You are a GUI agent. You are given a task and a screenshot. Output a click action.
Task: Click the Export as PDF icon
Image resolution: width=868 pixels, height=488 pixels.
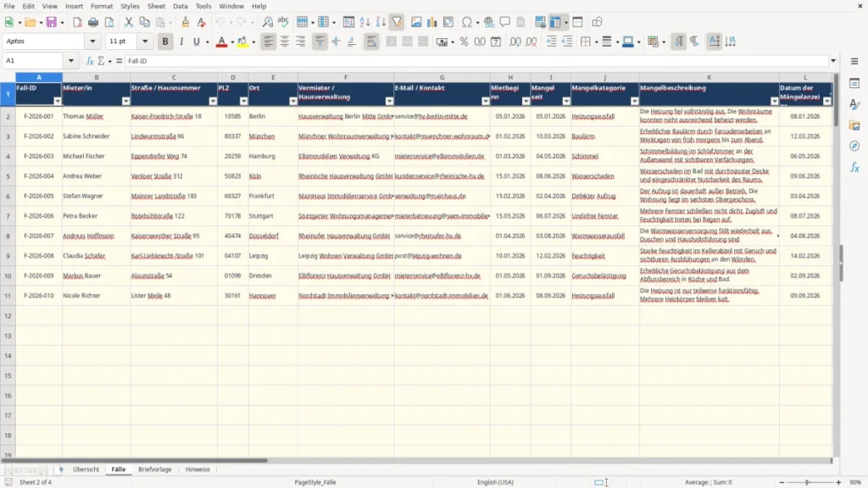77,22
